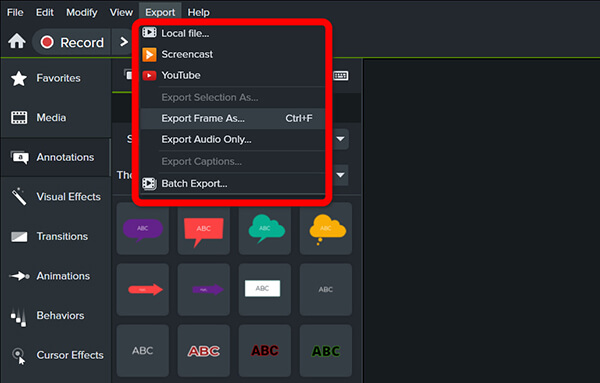600x383 pixels.
Task: Open the Transitions panel
Action: click(x=56, y=236)
